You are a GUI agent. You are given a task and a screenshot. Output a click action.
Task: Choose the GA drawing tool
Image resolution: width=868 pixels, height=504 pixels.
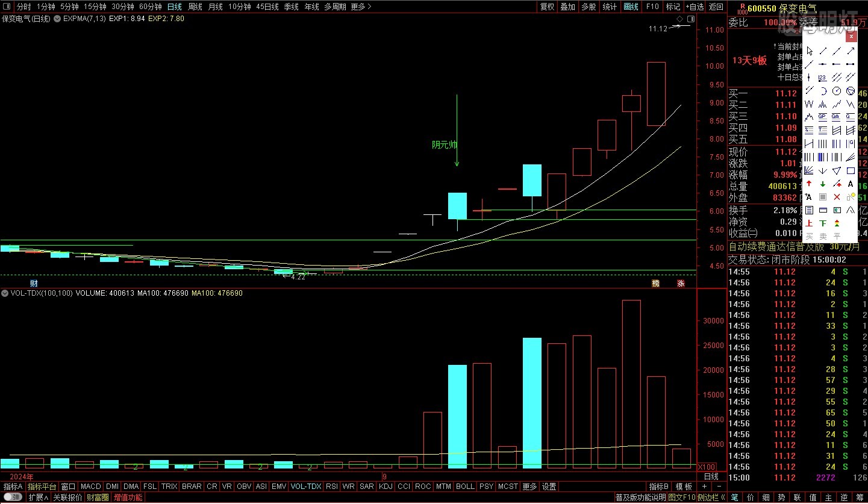pos(837,117)
